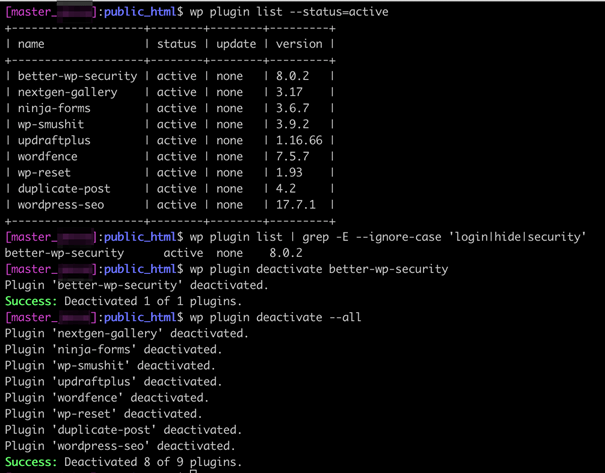Click 'none' update value in updraftplus row
The height and width of the screenshot is (473, 605).
click(x=229, y=140)
